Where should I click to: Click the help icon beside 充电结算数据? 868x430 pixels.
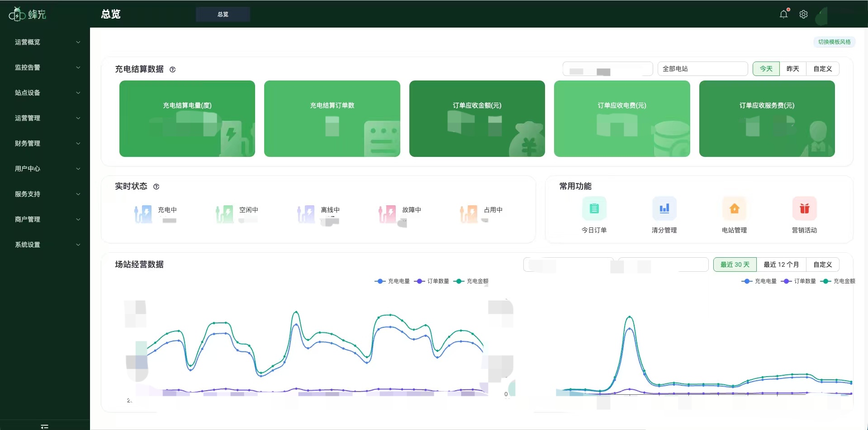pos(172,69)
